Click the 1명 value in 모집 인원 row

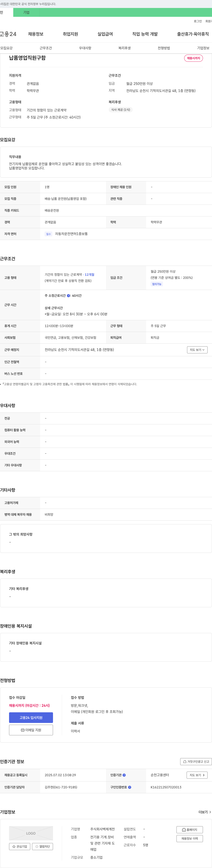pos(47,187)
